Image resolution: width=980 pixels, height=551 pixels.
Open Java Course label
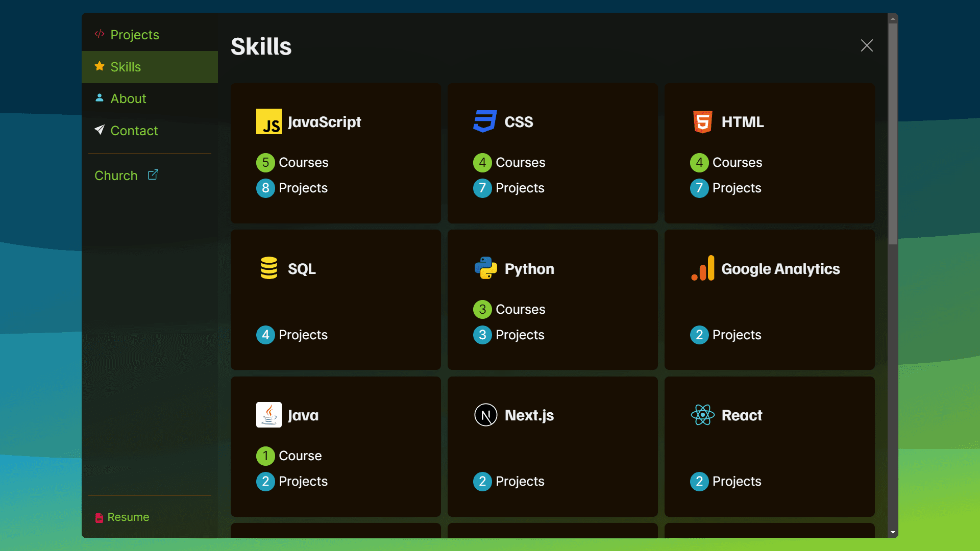301,456
